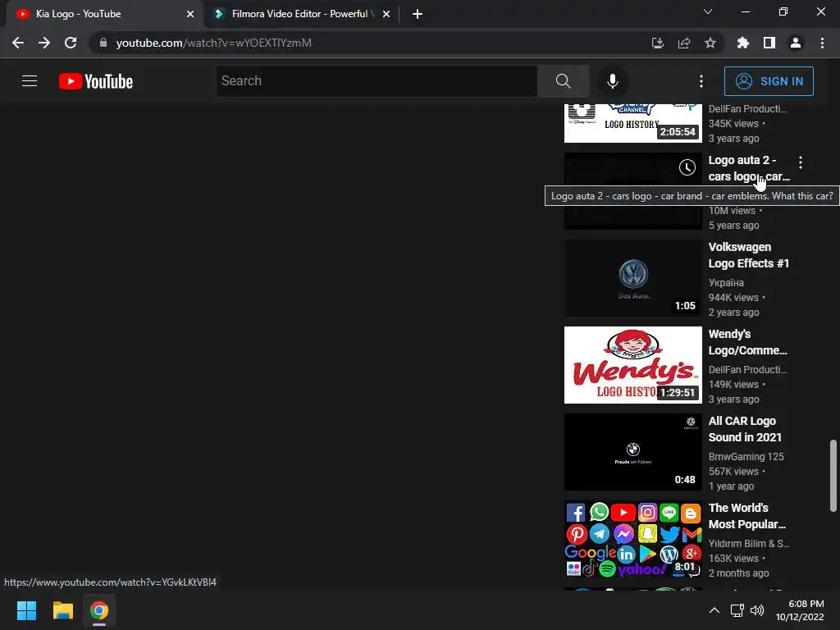
Task: Open File Explorer from taskbar
Action: (x=62, y=610)
